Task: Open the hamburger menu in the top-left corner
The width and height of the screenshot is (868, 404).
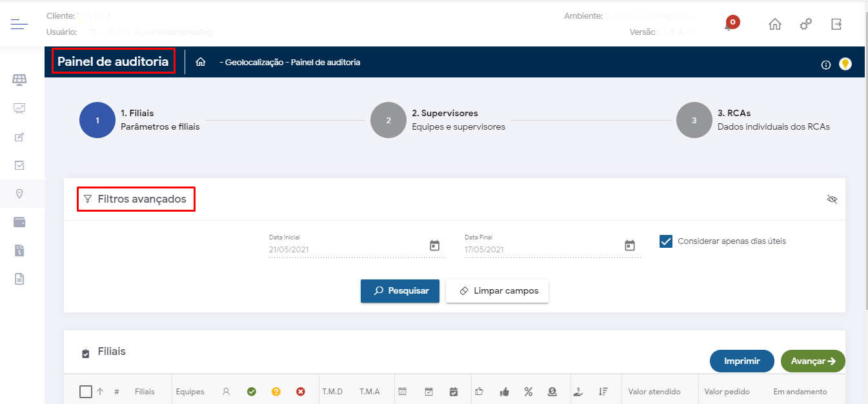Action: click(19, 25)
